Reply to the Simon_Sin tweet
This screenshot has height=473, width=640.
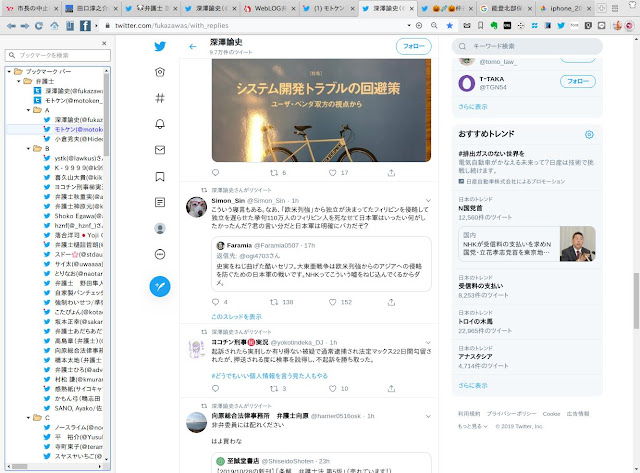(216, 302)
